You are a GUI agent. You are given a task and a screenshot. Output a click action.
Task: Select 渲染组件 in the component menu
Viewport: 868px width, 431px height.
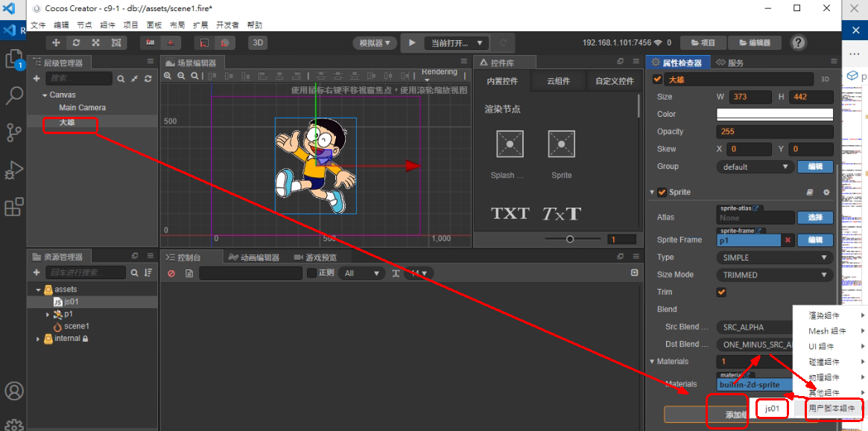[829, 316]
